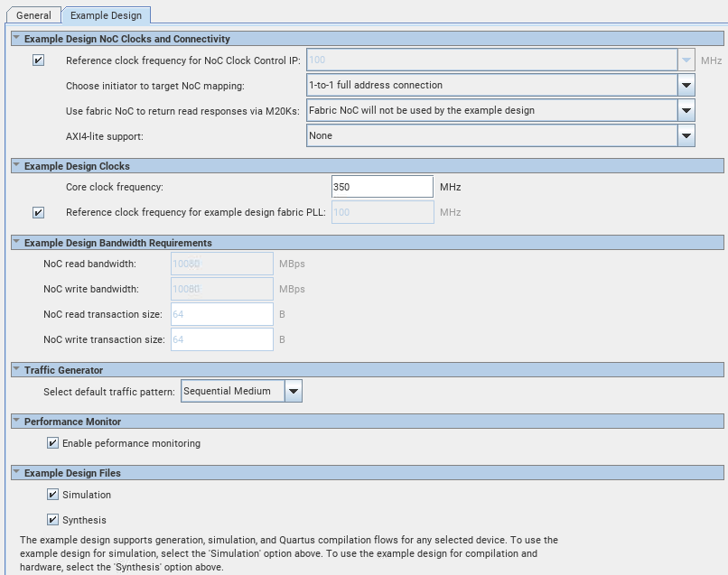Uncheck the Synthesis option
Image resolution: width=728 pixels, height=575 pixels.
pos(53,520)
